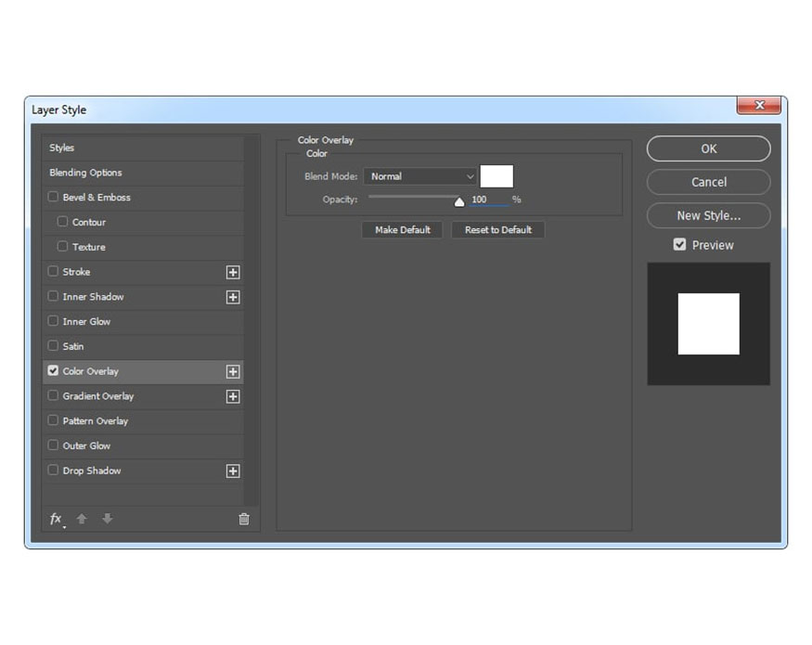Add another Stroke effect with plus icon
This screenshot has height=645, width=812.
(233, 272)
